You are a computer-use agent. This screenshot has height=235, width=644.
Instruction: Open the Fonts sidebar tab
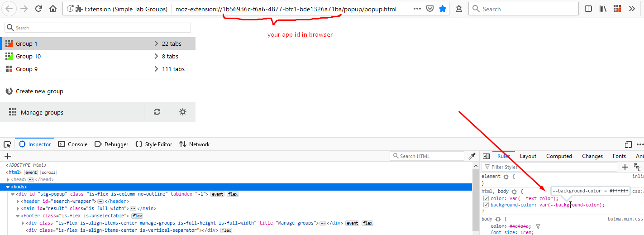tap(620, 156)
